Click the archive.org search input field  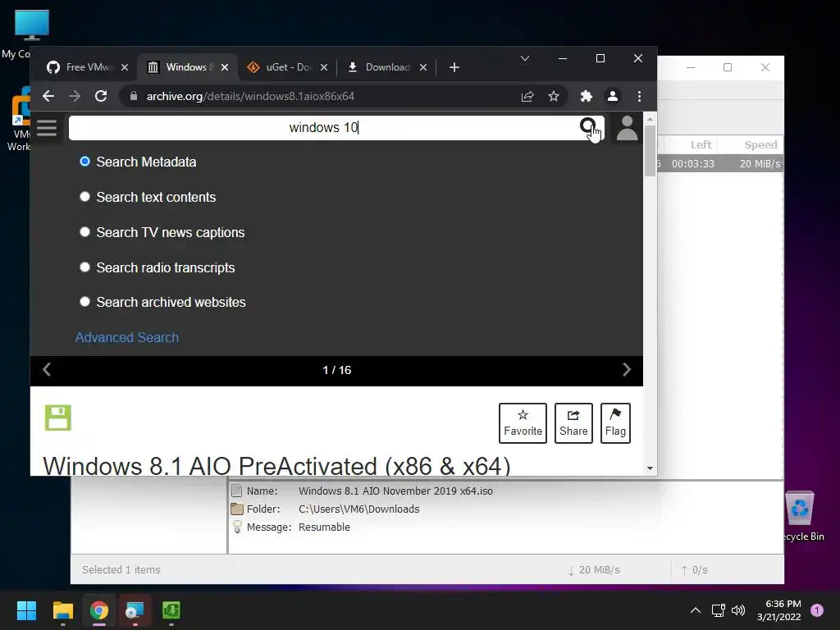323,127
